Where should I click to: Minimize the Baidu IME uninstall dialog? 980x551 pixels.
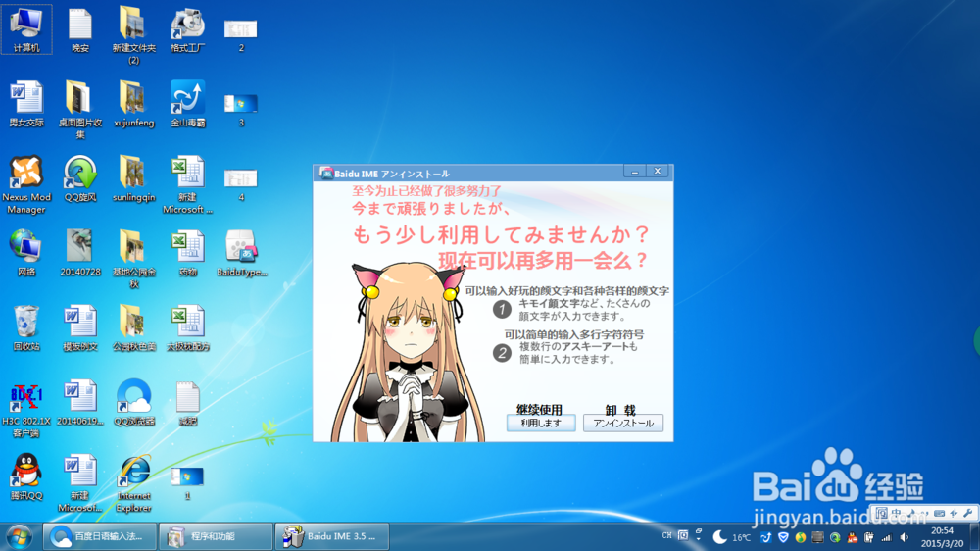point(634,172)
